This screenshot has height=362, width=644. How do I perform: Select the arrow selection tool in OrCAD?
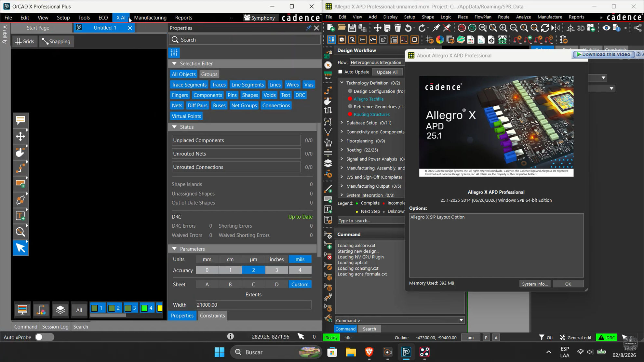(20, 248)
